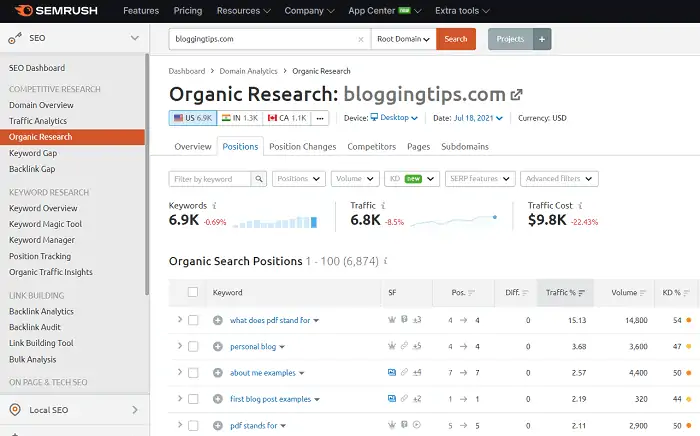Image resolution: width=700 pixels, height=436 pixels.
Task: Select the IN 1.3K database button
Action: (x=240, y=118)
